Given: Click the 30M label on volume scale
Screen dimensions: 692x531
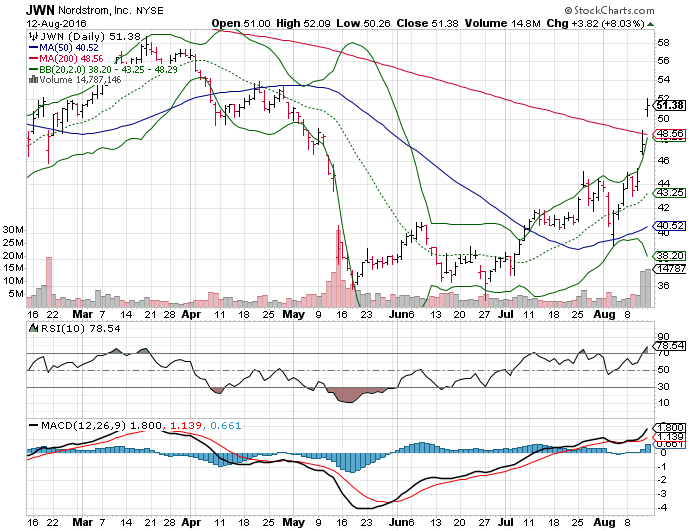Looking at the screenshot, I should click(x=13, y=230).
